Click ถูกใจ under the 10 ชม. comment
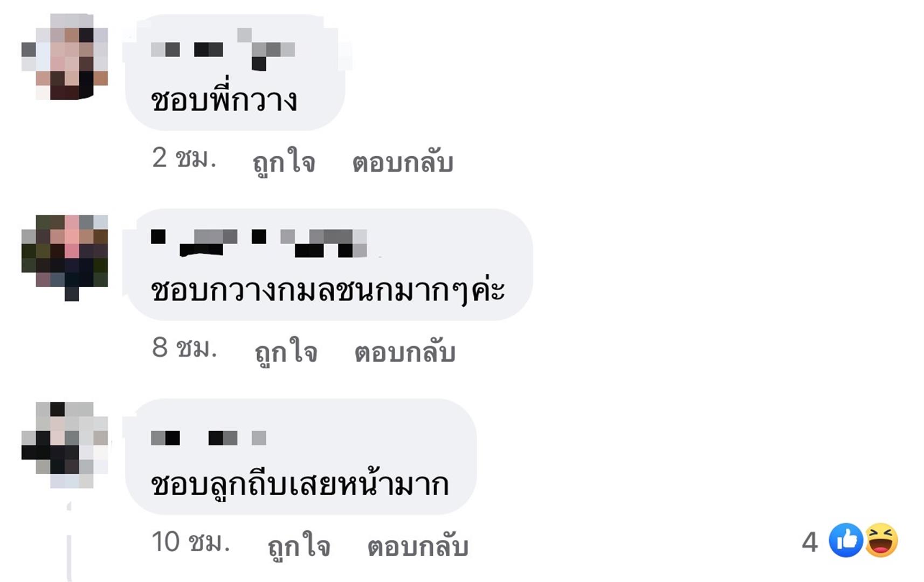This screenshot has height=582, width=924. pos(299,545)
